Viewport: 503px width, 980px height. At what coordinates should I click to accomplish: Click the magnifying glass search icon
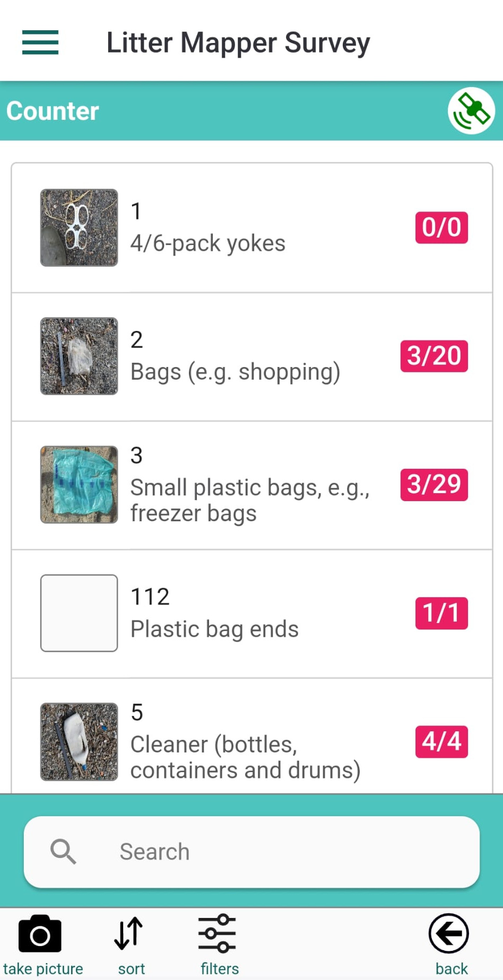[63, 852]
